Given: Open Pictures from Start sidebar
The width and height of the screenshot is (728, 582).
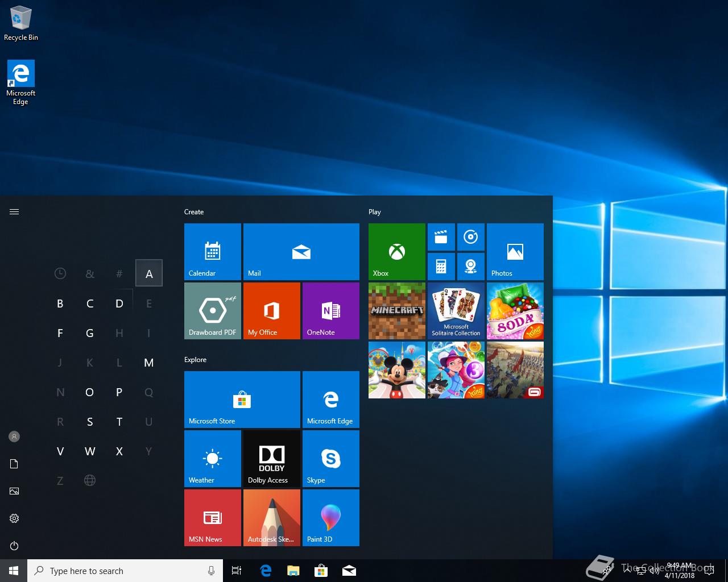Looking at the screenshot, I should tap(14, 491).
